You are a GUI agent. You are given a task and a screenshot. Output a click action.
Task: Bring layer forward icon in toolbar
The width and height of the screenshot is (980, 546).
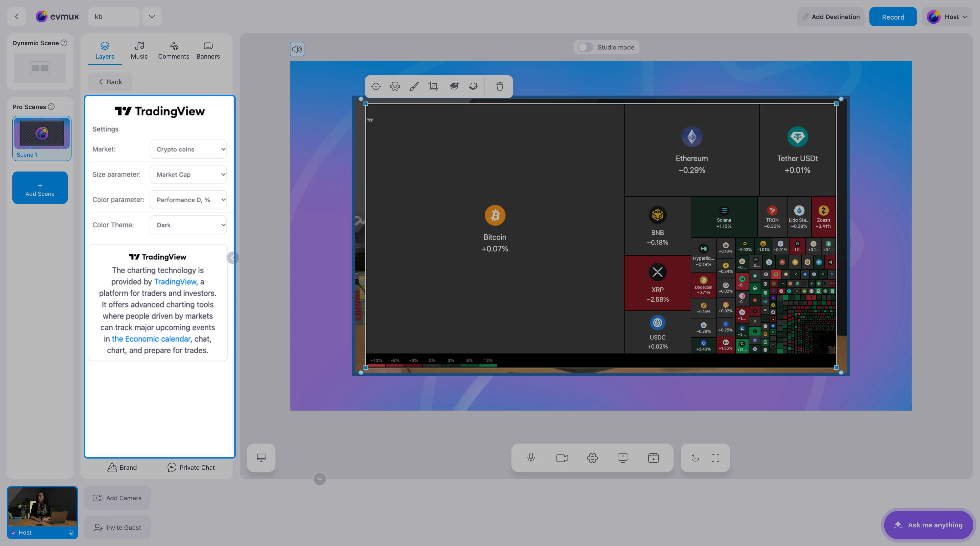pos(454,86)
